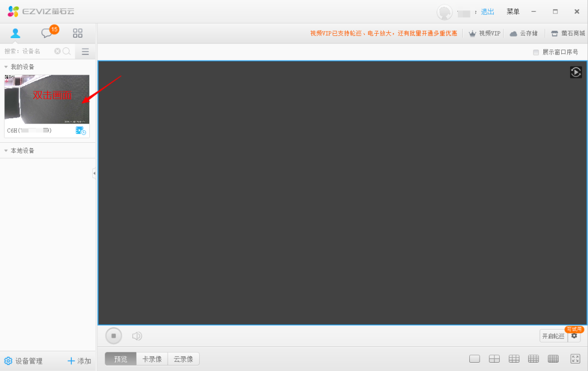Click the playback icon in video corner
This screenshot has width=588, height=371.
point(575,72)
